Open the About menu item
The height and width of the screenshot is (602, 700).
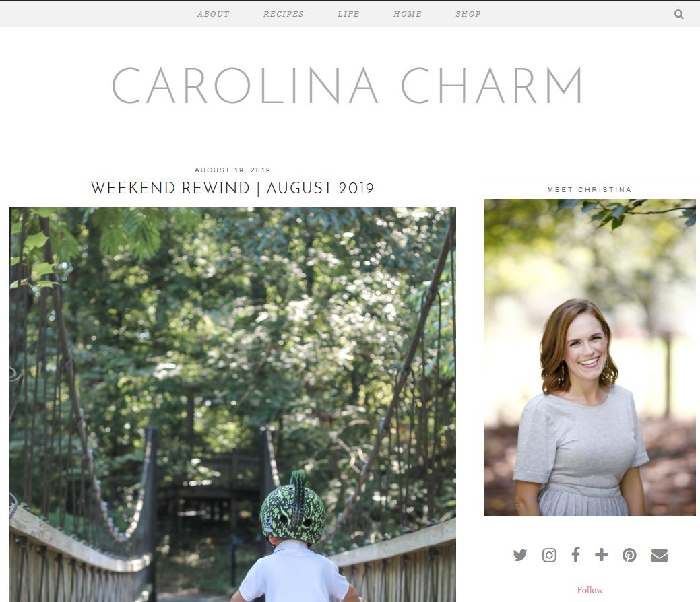[214, 14]
